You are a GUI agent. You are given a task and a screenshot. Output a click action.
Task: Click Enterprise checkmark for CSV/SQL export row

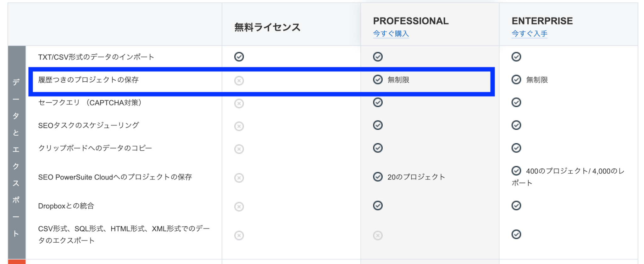coord(516,234)
